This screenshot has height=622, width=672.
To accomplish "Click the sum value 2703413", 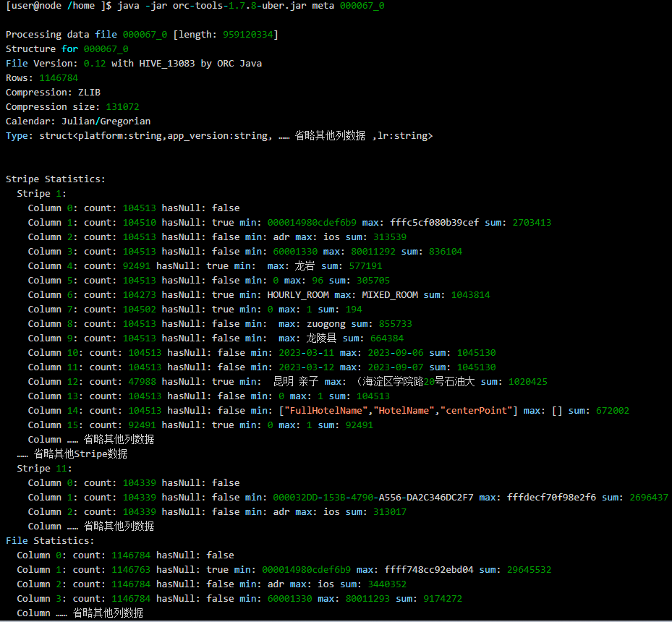I will 532,223.
